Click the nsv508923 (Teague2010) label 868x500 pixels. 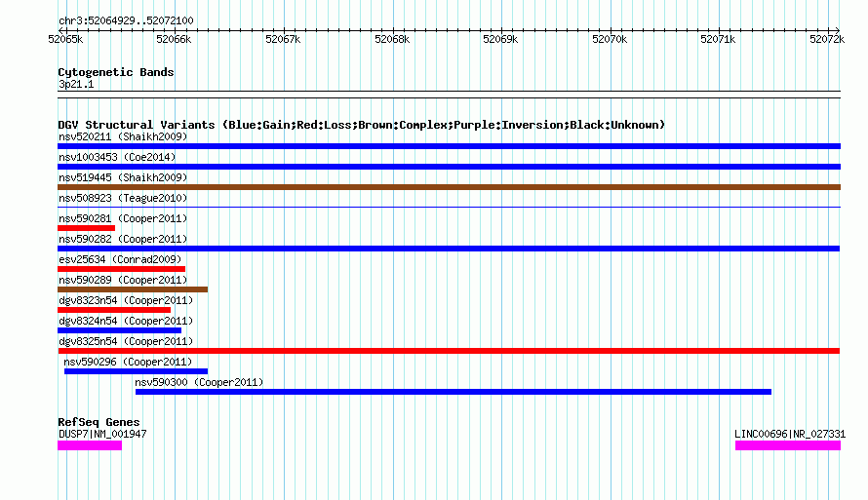pos(123,198)
